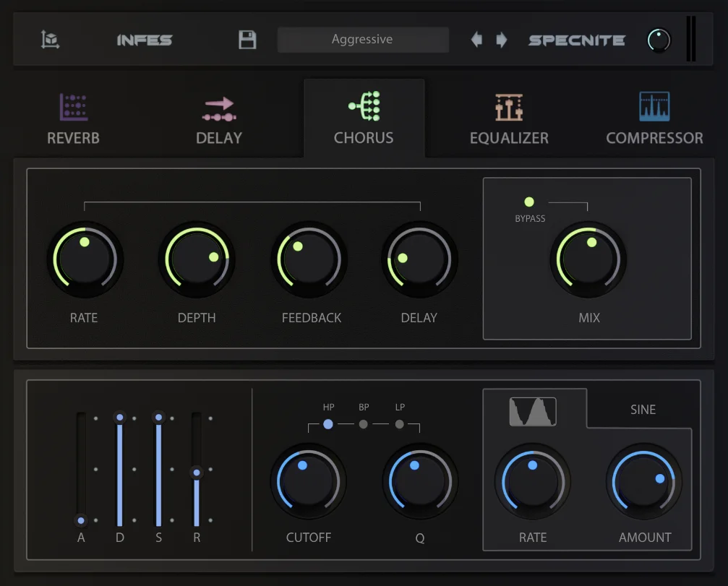Click the pink Delay arrow icon
Viewport: 728px width, 586px height.
219,108
